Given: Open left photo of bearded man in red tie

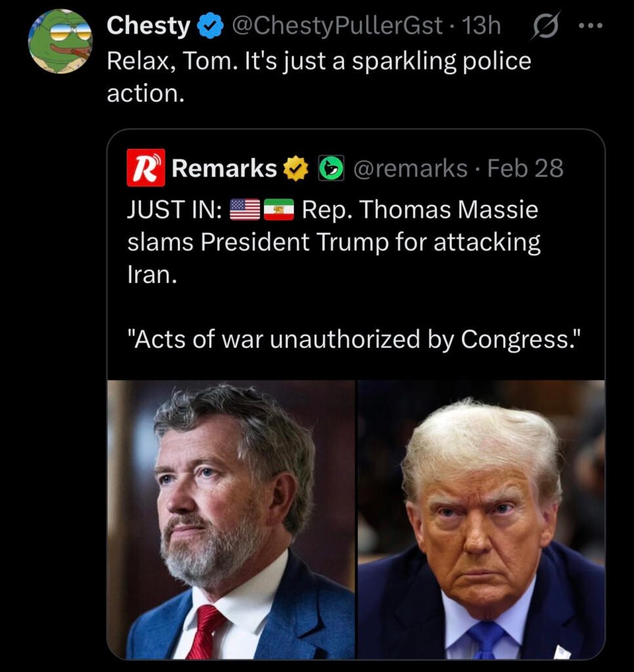Looking at the screenshot, I should point(231,519).
